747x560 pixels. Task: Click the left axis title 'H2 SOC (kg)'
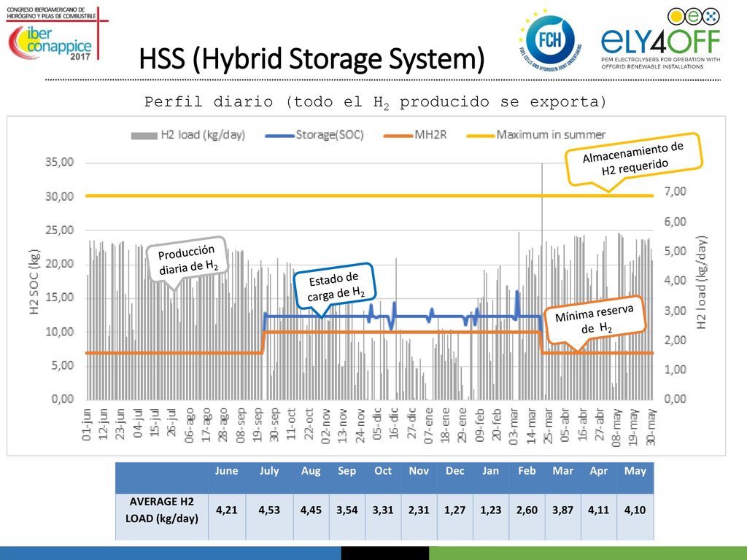coord(34,281)
